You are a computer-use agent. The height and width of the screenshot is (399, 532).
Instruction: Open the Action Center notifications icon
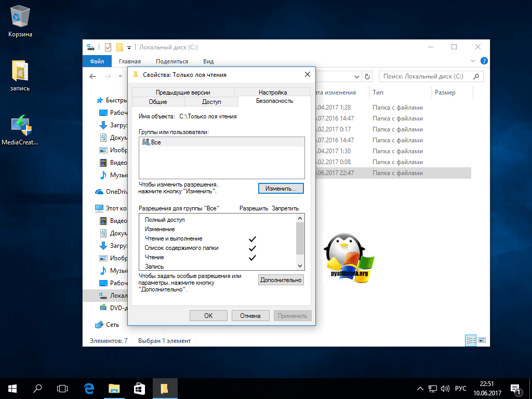[516, 389]
